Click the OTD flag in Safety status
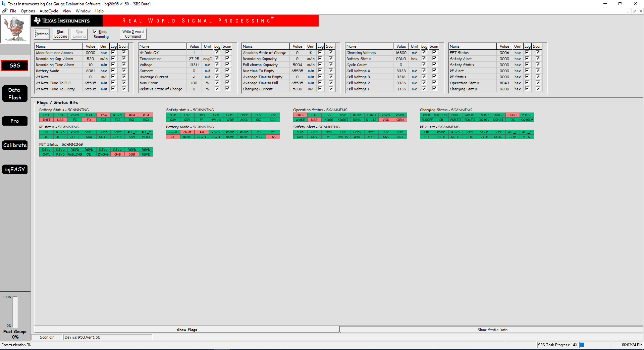This screenshot has width=644, height=350. [173, 115]
